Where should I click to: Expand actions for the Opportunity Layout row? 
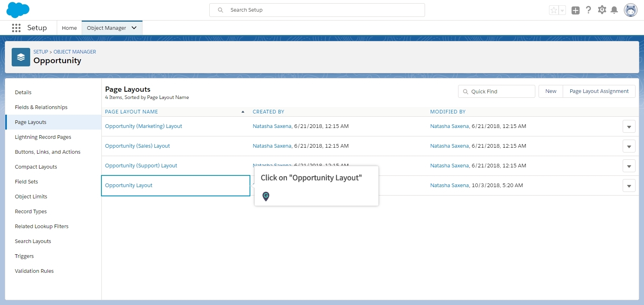click(629, 185)
